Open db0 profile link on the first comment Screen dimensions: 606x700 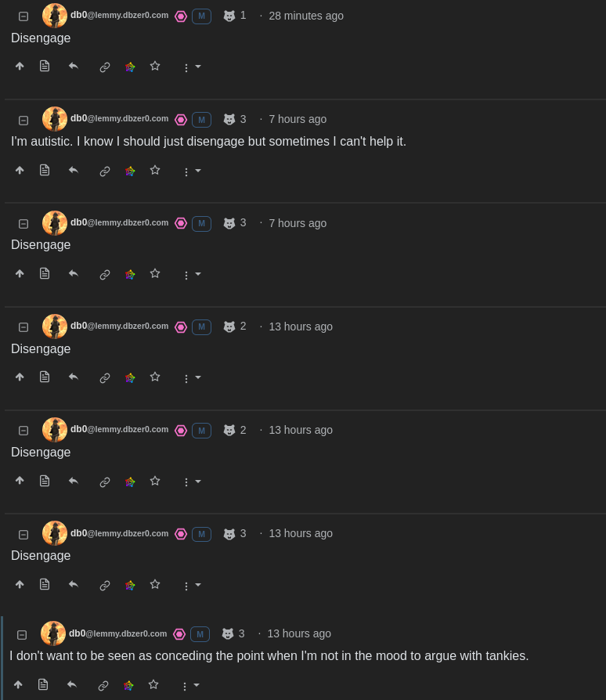point(120,15)
